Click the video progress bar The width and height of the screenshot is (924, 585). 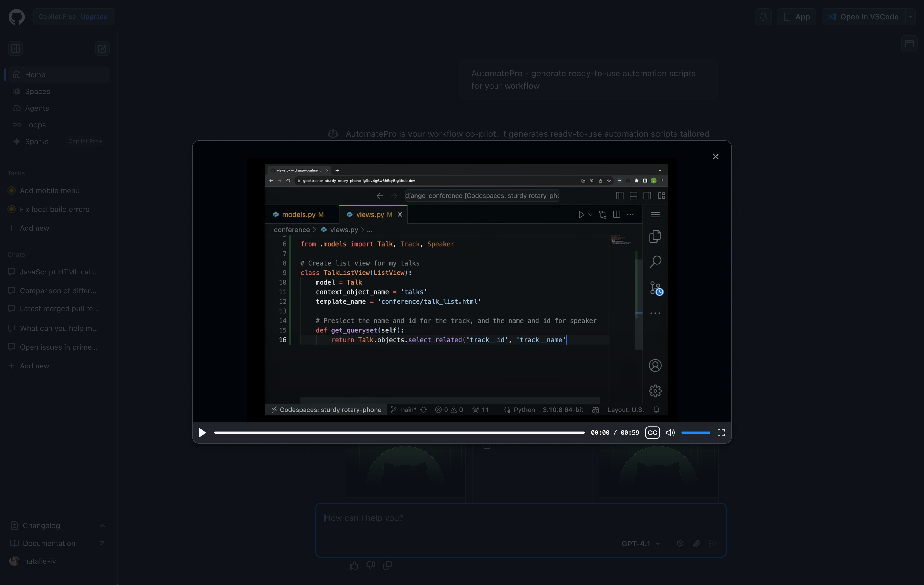pos(399,433)
